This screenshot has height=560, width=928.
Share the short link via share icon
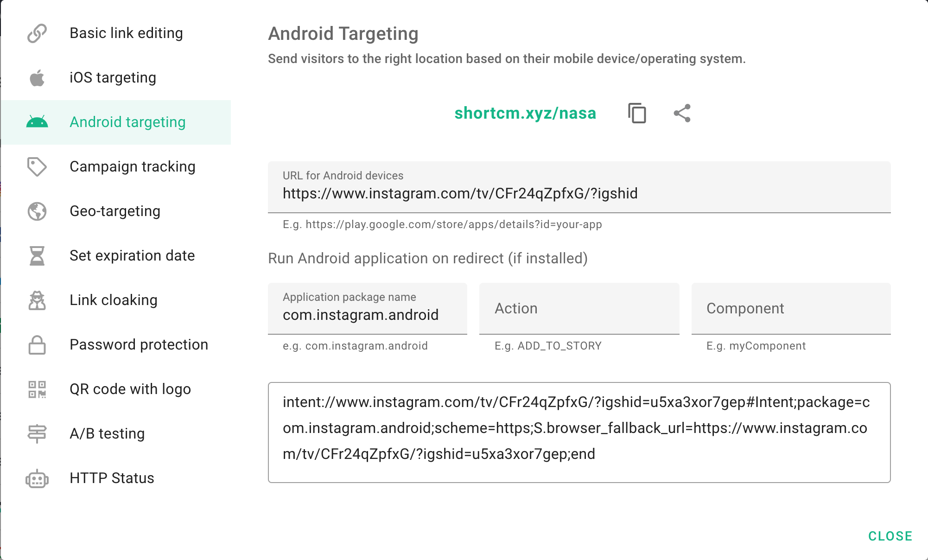coord(682,113)
